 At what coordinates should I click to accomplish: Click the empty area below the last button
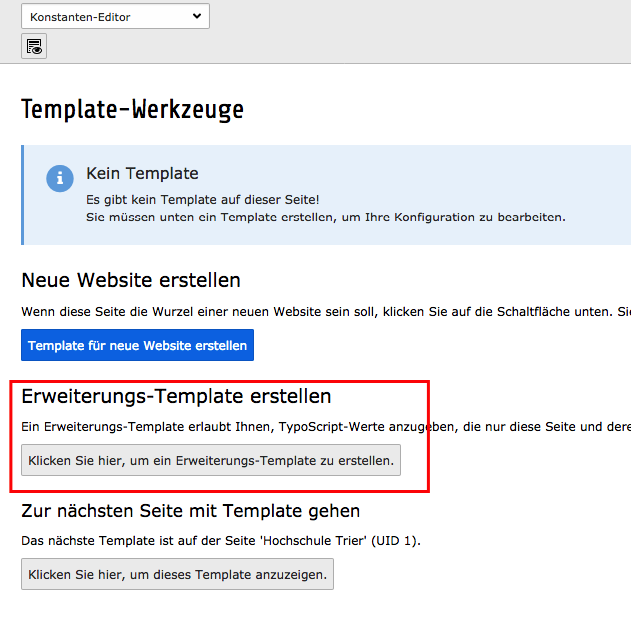click(300, 608)
